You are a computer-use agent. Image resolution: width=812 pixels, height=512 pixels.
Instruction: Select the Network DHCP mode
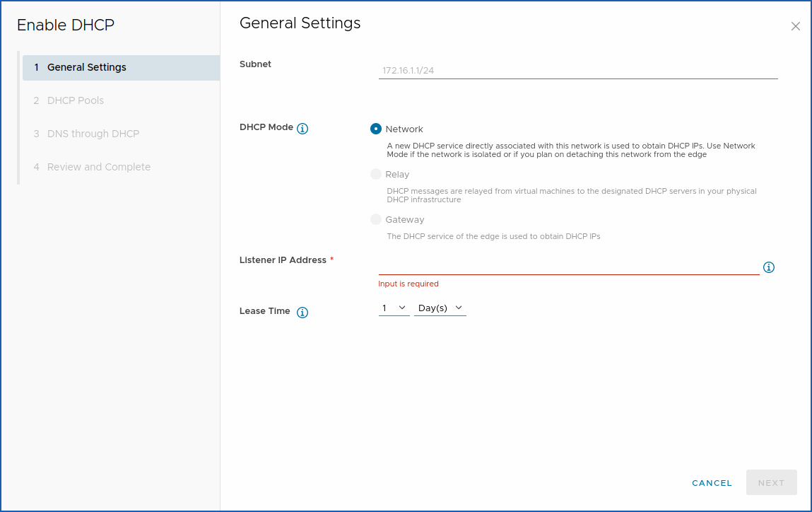(376, 129)
